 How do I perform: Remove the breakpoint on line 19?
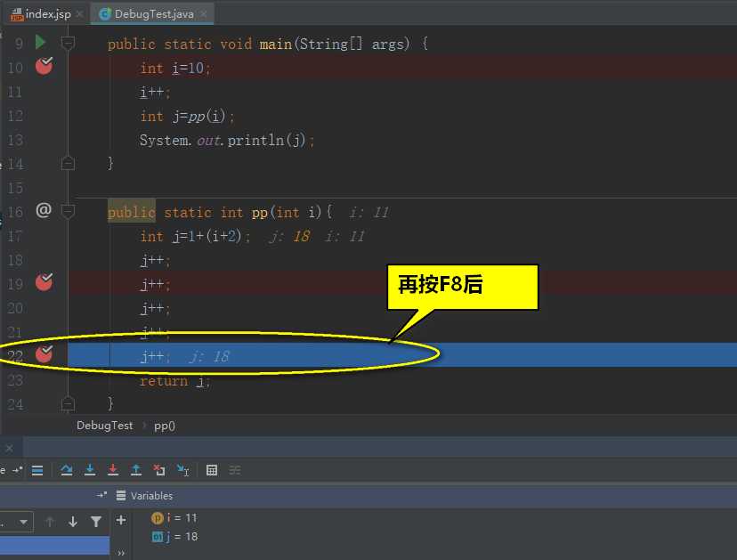[x=45, y=282]
